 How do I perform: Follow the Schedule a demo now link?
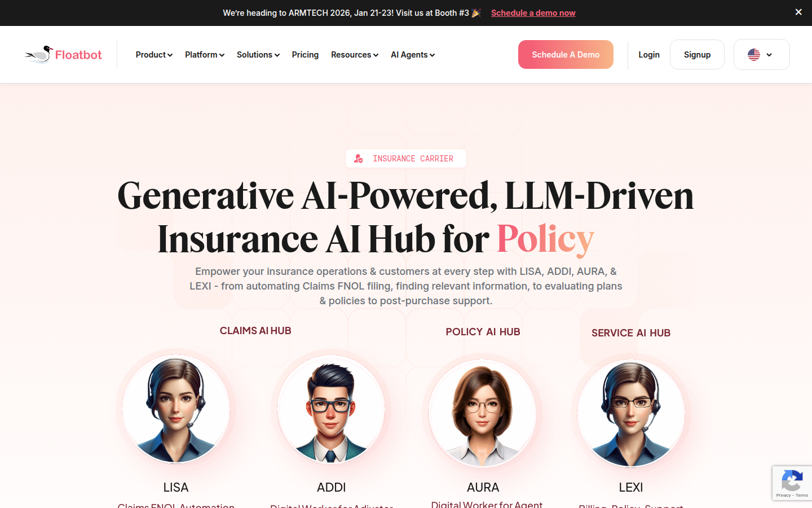(x=533, y=12)
